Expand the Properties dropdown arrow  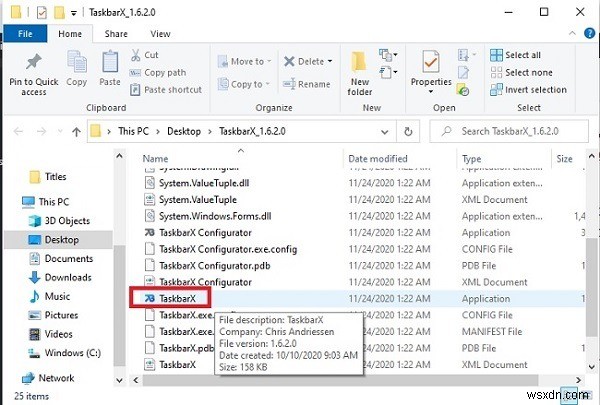(431, 92)
